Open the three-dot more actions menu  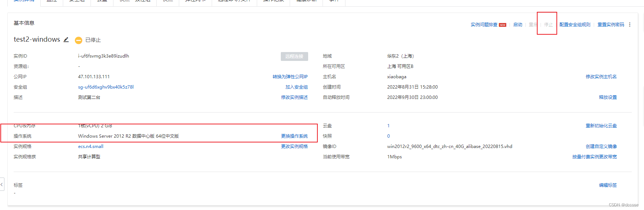[x=630, y=25]
